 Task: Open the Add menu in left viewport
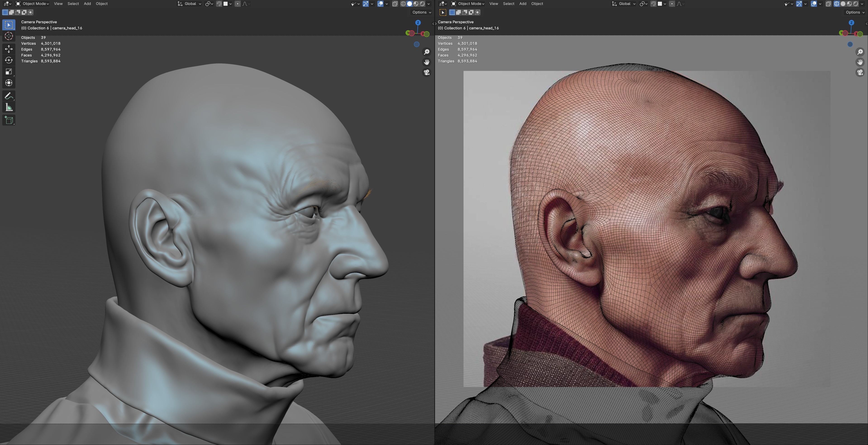pos(87,4)
